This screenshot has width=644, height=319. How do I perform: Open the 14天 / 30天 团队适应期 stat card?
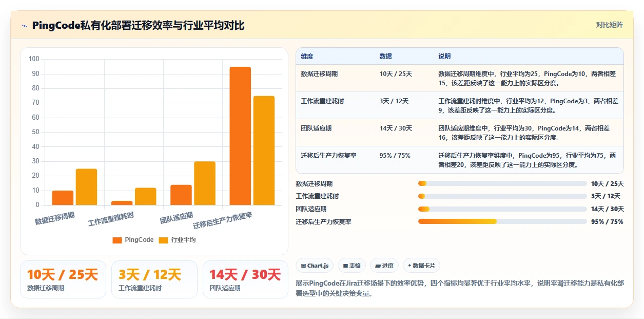pyautogui.click(x=246, y=279)
